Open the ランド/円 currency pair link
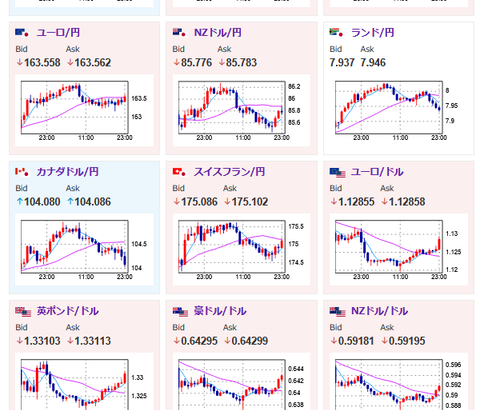The width and height of the screenshot is (480, 410). pyautogui.click(x=373, y=33)
